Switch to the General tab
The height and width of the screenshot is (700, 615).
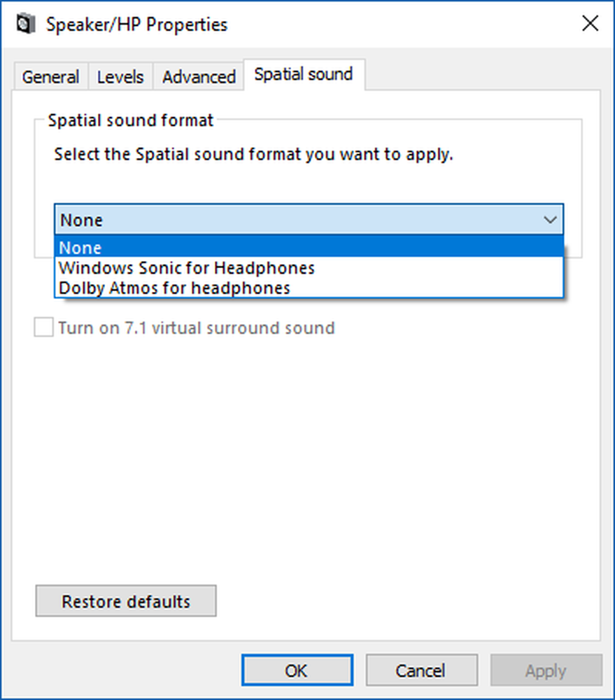50,77
